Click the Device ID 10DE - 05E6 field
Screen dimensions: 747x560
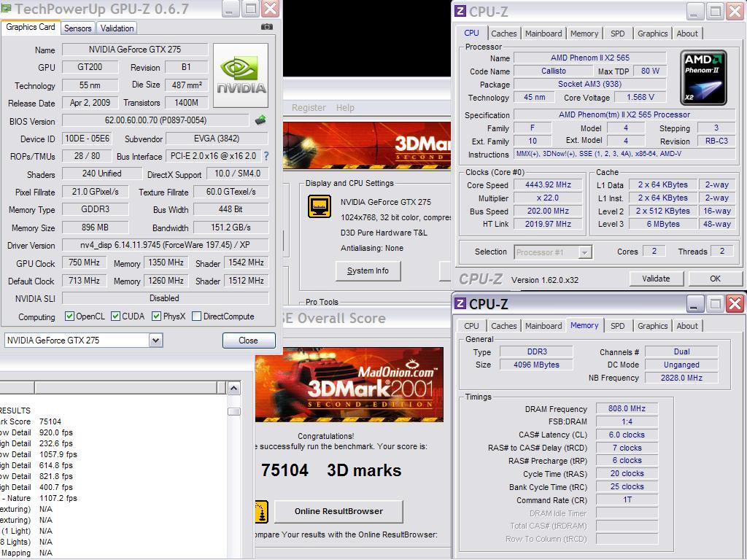(x=88, y=139)
